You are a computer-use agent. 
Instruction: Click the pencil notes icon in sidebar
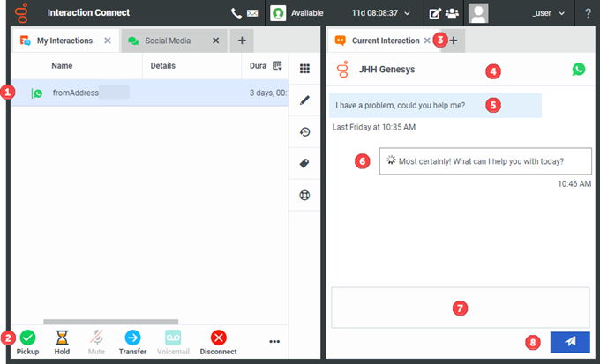(304, 100)
